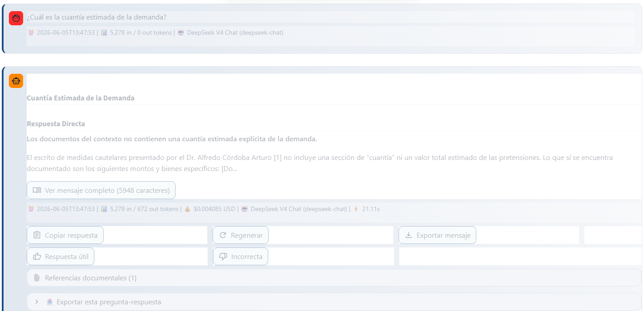Click the assistant response timestamp "2026-06-05T13:47:53"

coord(66,209)
